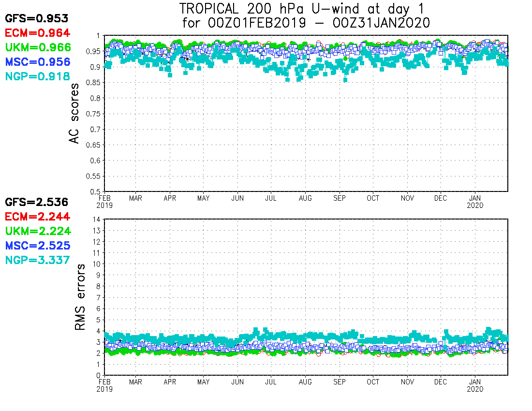Select the 'GFS=2.536' RMS legend entry

(x=37, y=202)
